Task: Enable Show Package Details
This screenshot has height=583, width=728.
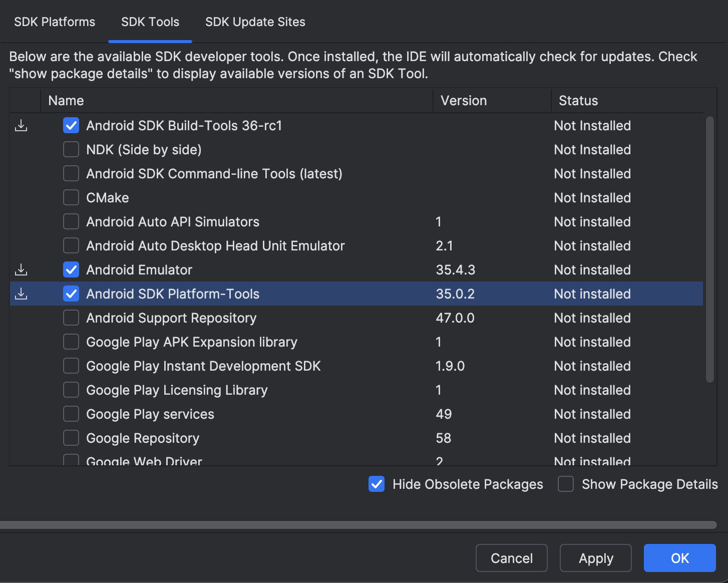Action: point(565,484)
